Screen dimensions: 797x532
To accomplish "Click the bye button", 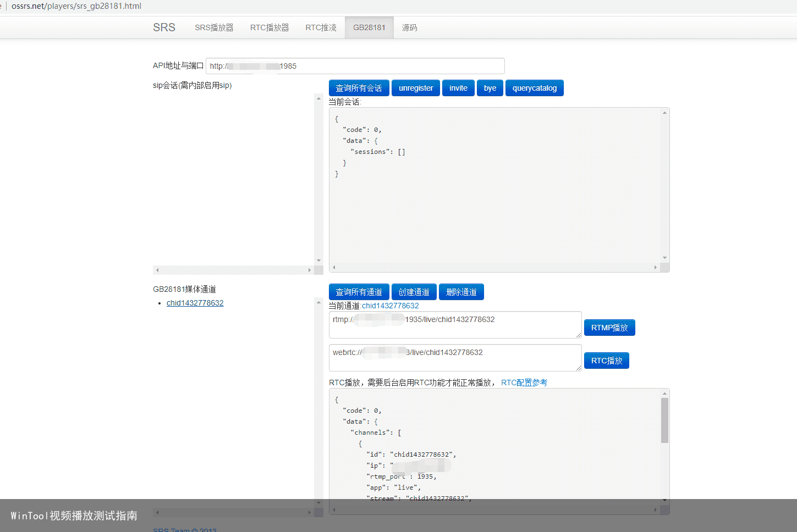I will pos(490,88).
